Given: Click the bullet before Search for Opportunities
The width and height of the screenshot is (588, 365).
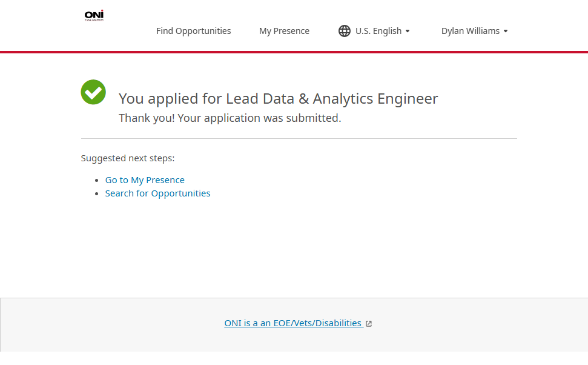Looking at the screenshot, I should click(x=97, y=194).
